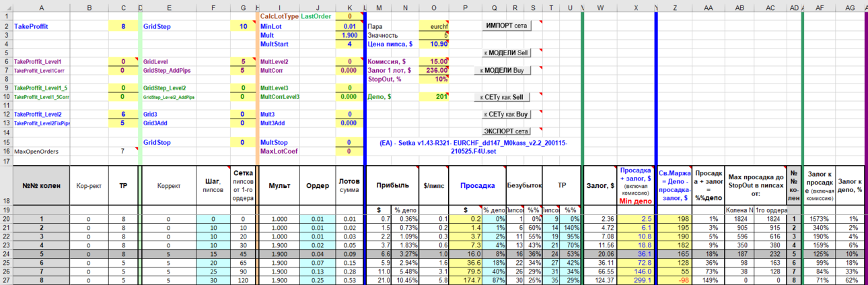Click the Залог, $ table header
This screenshot has width=868, height=285.
(600, 185)
